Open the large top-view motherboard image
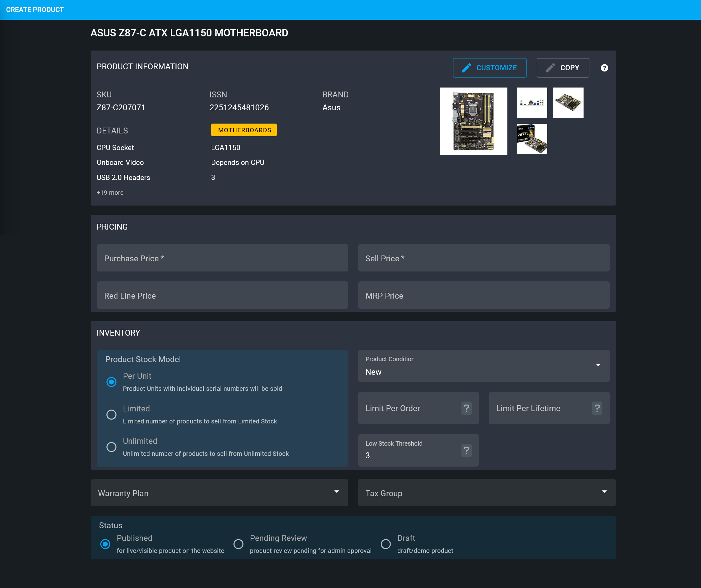Viewport: 701px width, 588px height. click(x=473, y=121)
